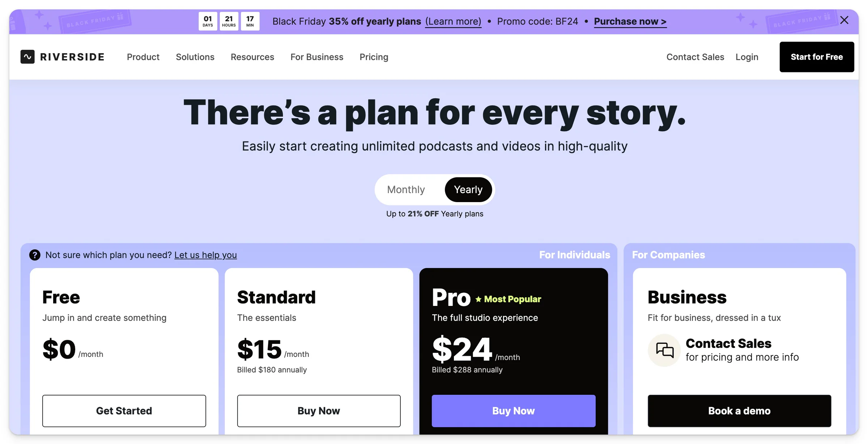Image resolution: width=868 pixels, height=444 pixels.
Task: Click the Riverside logo icon
Action: [x=27, y=57]
